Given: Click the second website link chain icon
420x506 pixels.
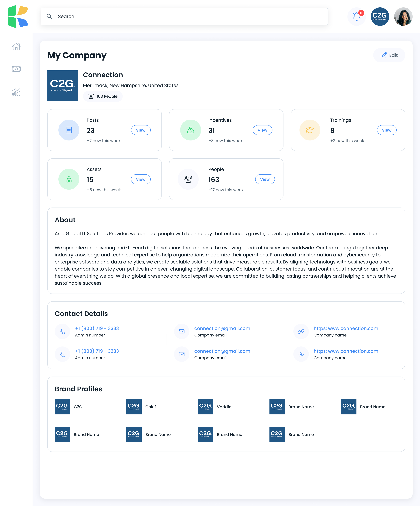Looking at the screenshot, I should point(301,354).
